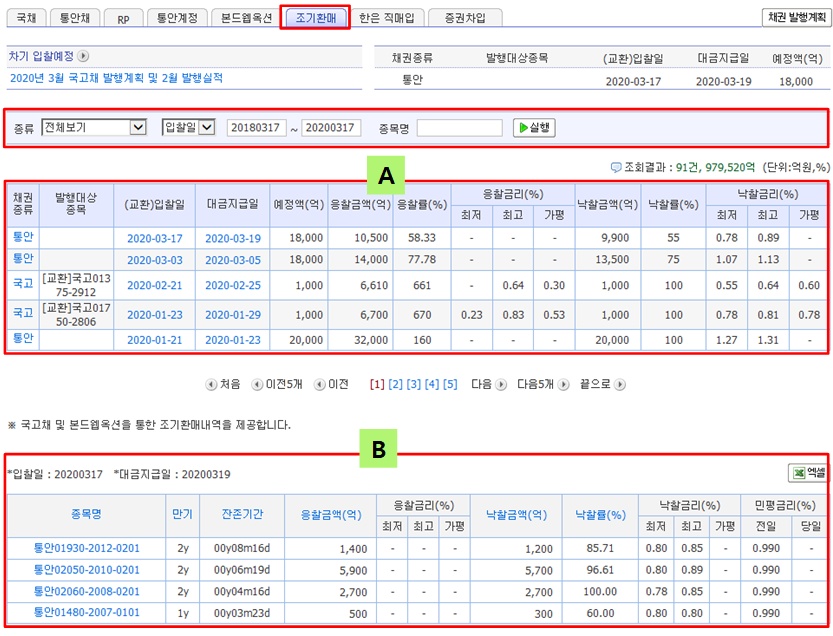
Task: Go to page [5]
Action: 450,384
